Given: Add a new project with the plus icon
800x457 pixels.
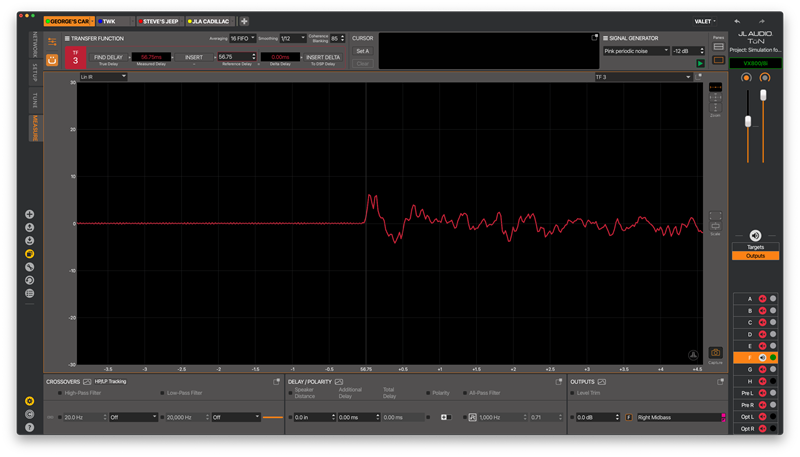Looking at the screenshot, I should click(244, 21).
